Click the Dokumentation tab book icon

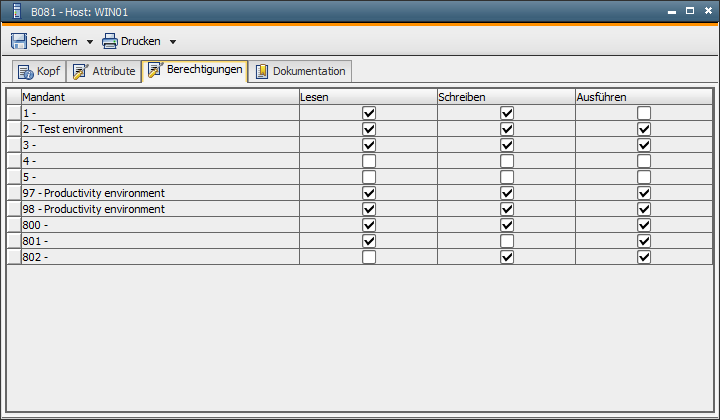(x=262, y=71)
